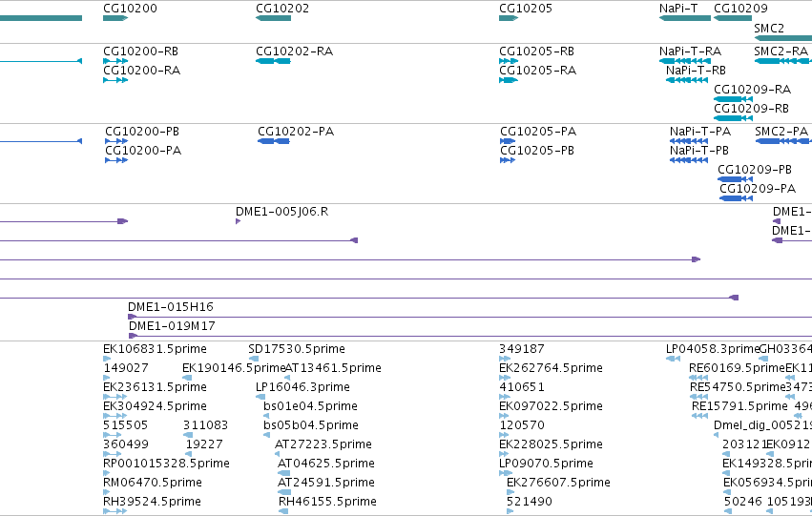
Task: Open transcript NaPi-T-RA
Action: pyautogui.click(x=685, y=61)
